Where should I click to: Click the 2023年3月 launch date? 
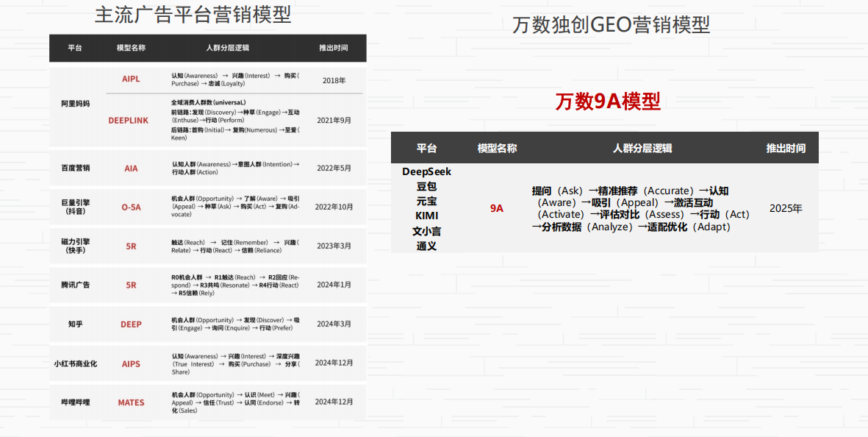[334, 246]
